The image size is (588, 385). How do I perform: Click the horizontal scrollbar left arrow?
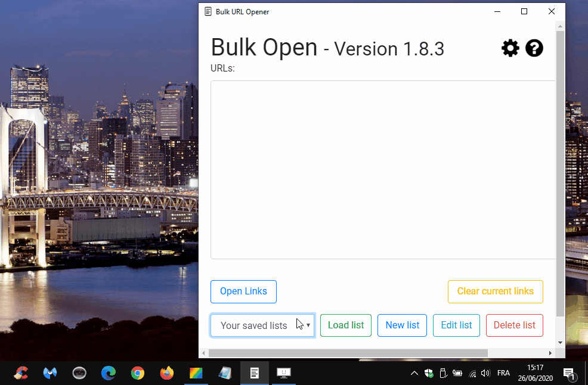pos(203,353)
